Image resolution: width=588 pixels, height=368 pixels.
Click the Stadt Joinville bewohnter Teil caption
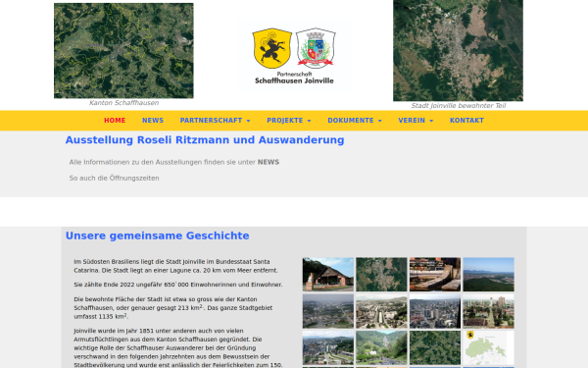tap(459, 106)
